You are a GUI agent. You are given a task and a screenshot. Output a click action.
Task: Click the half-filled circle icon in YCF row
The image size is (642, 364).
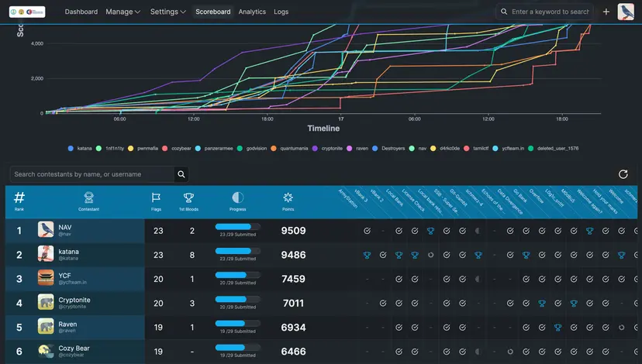[478, 279]
